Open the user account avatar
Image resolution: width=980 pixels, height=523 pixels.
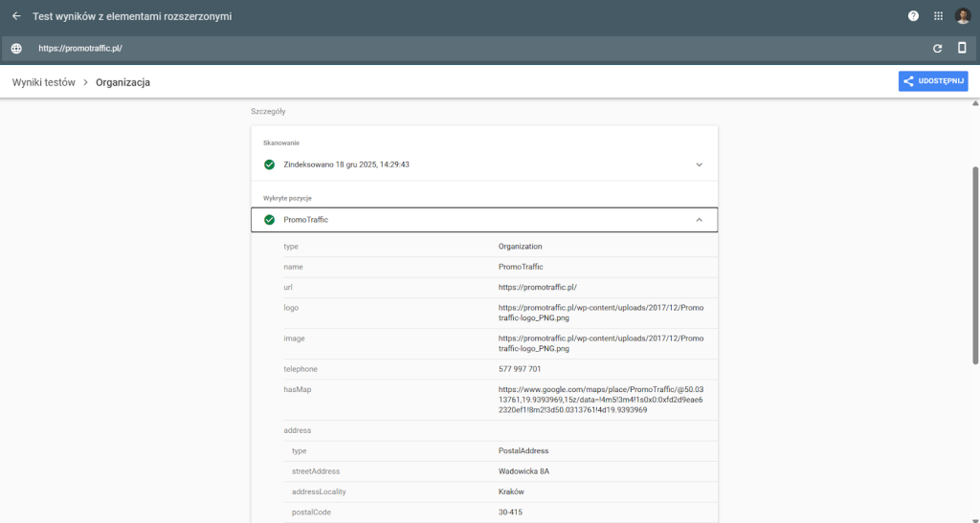pyautogui.click(x=963, y=16)
